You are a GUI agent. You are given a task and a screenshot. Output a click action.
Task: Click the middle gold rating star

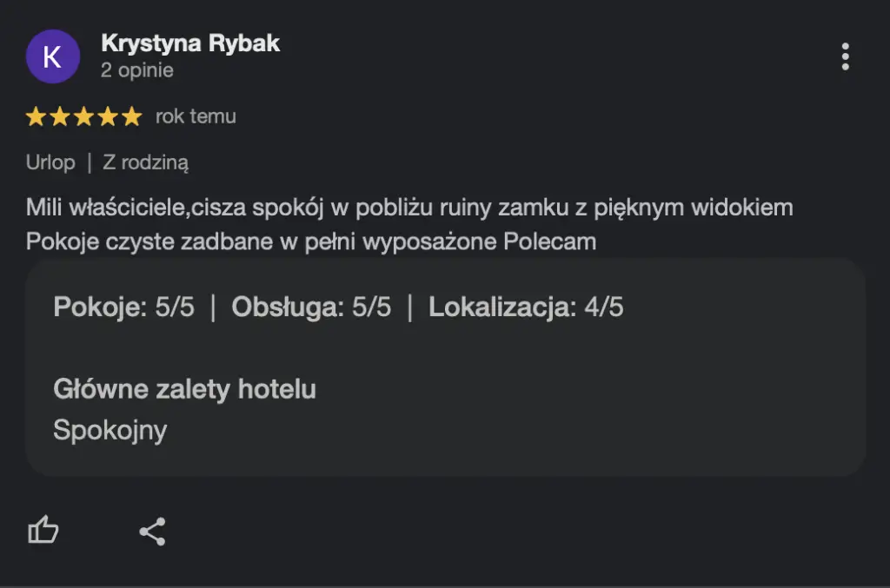click(x=83, y=116)
